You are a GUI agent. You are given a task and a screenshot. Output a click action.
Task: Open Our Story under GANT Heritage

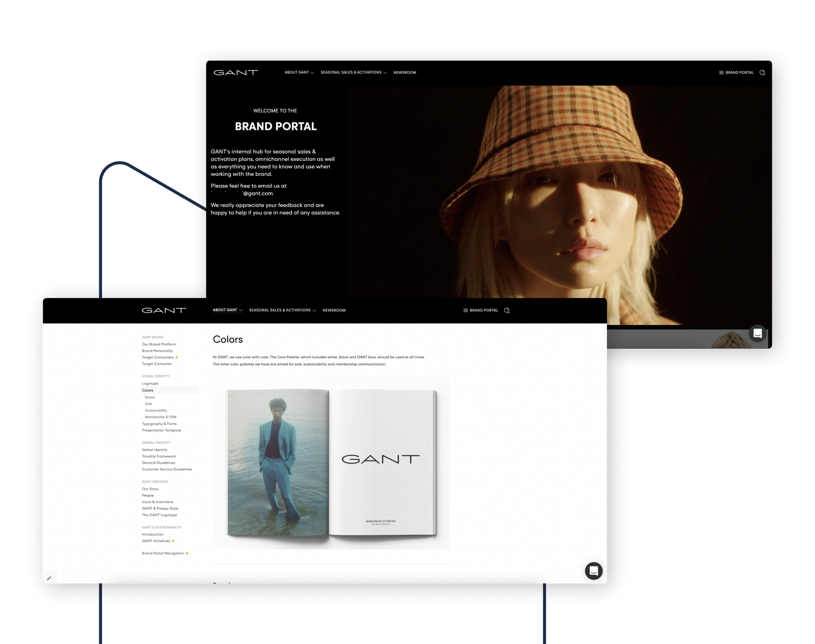tap(150, 489)
